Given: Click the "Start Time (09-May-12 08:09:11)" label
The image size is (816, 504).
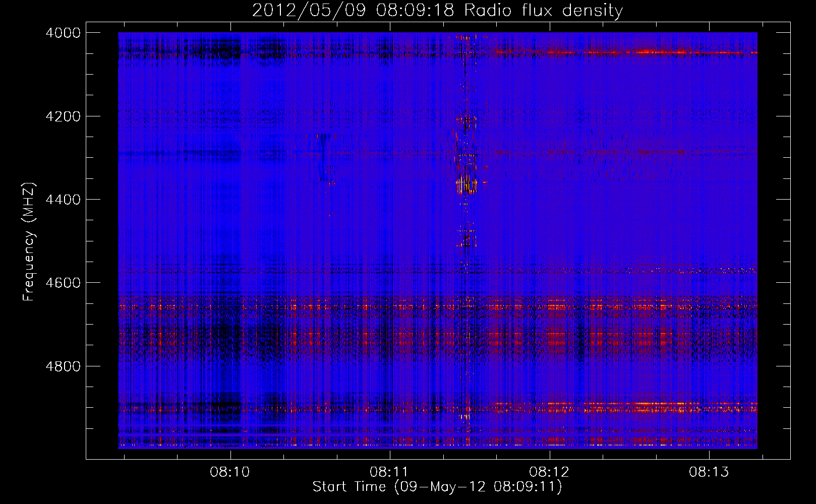Looking at the screenshot, I should [437, 487].
